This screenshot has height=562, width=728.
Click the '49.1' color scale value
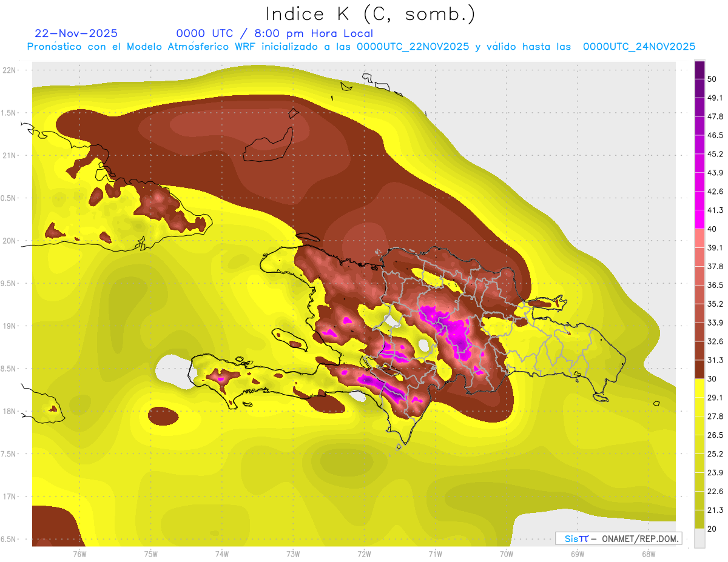(x=715, y=98)
